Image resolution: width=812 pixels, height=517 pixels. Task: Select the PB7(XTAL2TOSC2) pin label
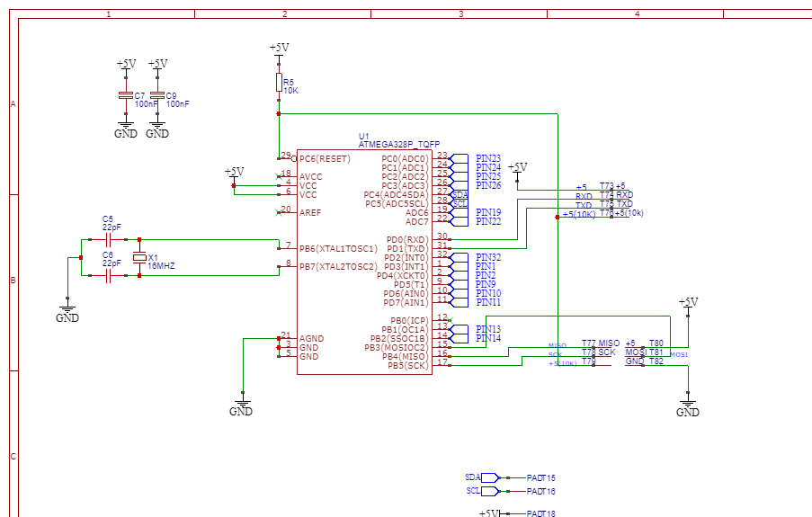(x=339, y=267)
